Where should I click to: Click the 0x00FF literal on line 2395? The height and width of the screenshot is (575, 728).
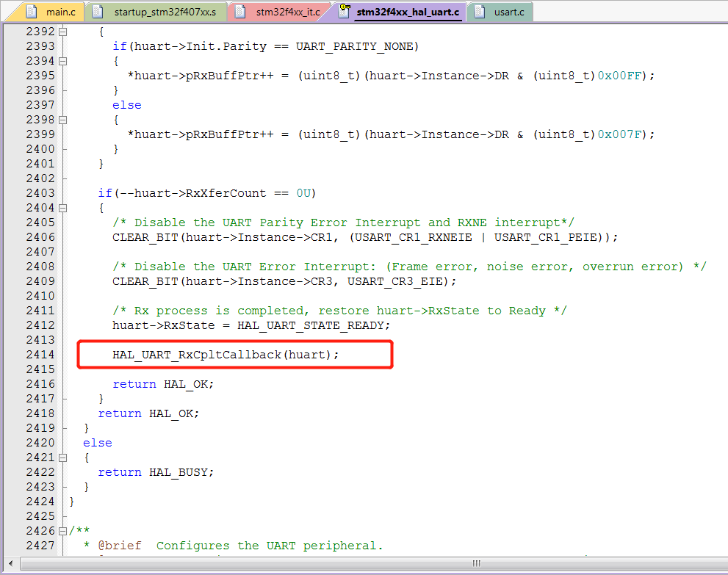point(619,76)
